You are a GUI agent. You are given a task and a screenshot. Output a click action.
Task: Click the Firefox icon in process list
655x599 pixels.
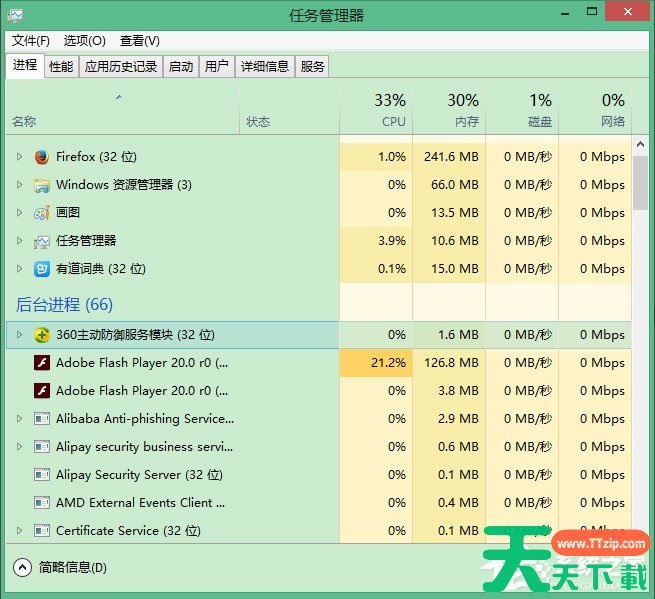42,157
